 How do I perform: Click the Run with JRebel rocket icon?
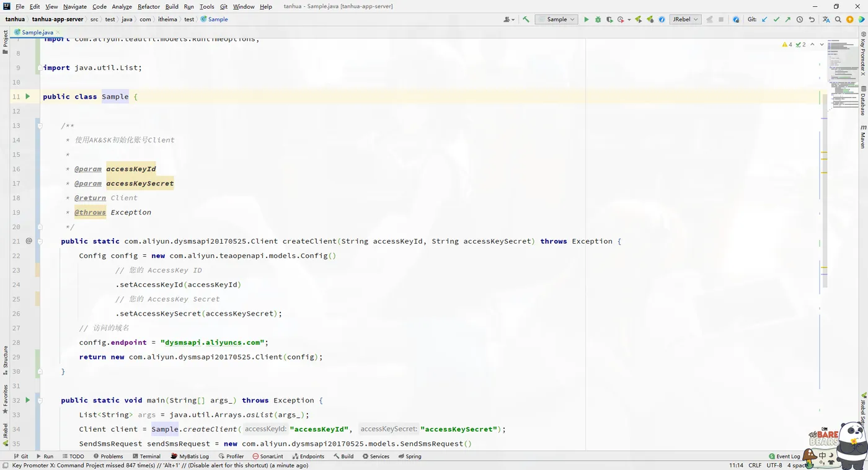click(x=638, y=19)
